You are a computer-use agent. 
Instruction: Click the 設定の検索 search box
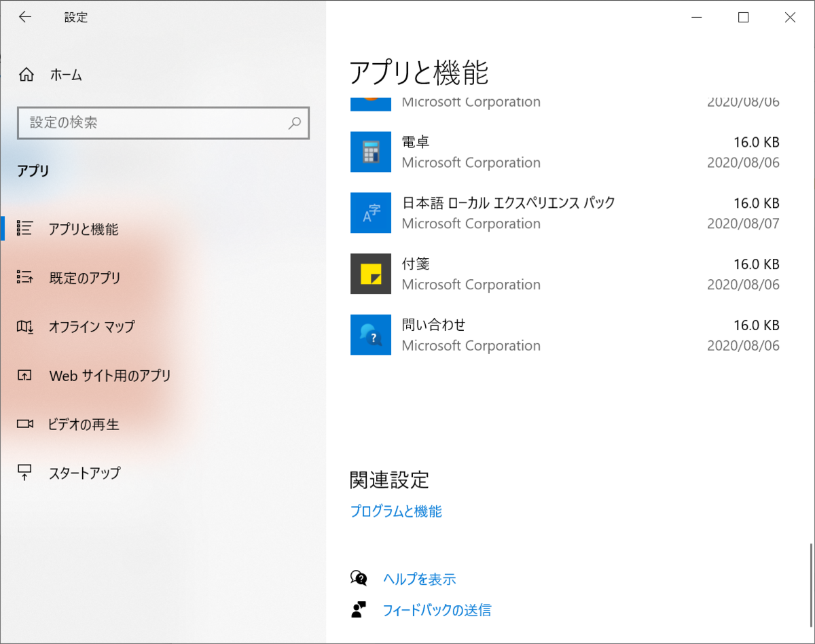pyautogui.click(x=163, y=123)
